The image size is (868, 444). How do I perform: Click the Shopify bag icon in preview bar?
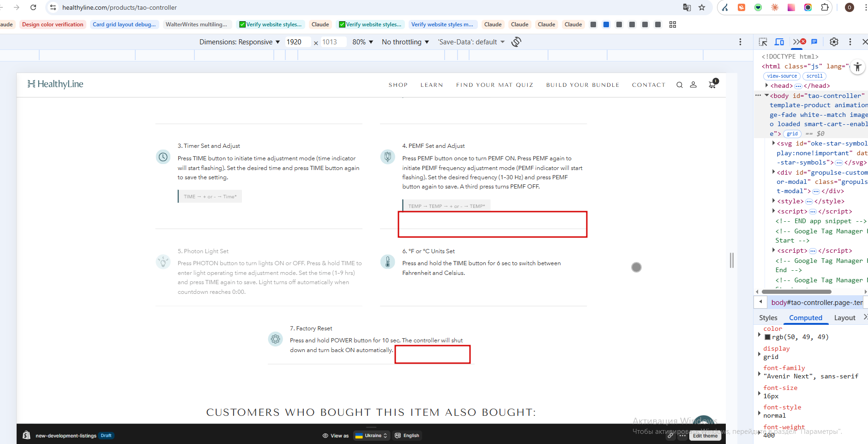pyautogui.click(x=27, y=435)
